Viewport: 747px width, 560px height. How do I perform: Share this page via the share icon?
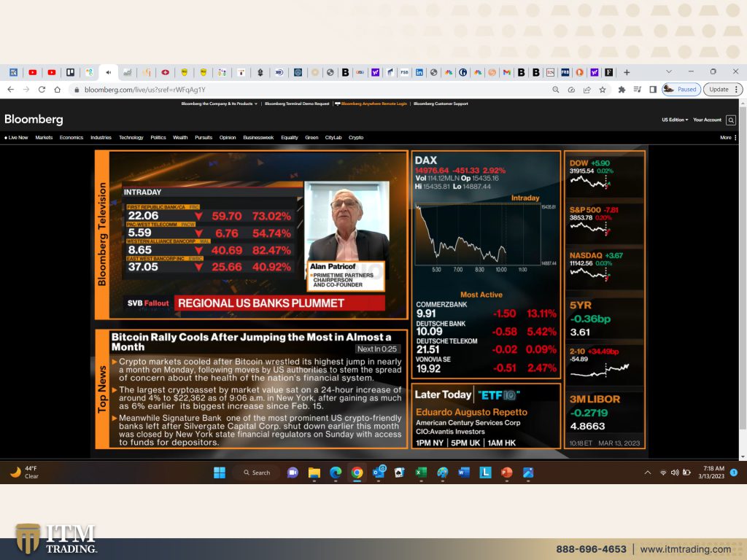587,90
